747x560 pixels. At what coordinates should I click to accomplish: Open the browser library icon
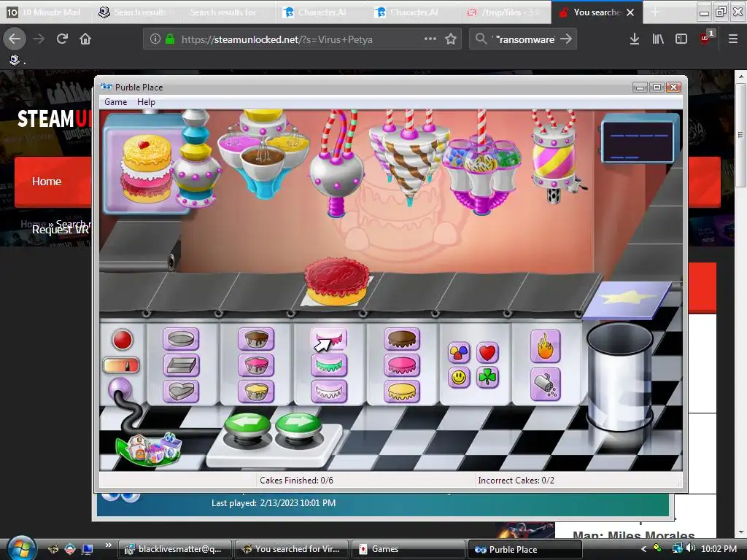[658, 39]
